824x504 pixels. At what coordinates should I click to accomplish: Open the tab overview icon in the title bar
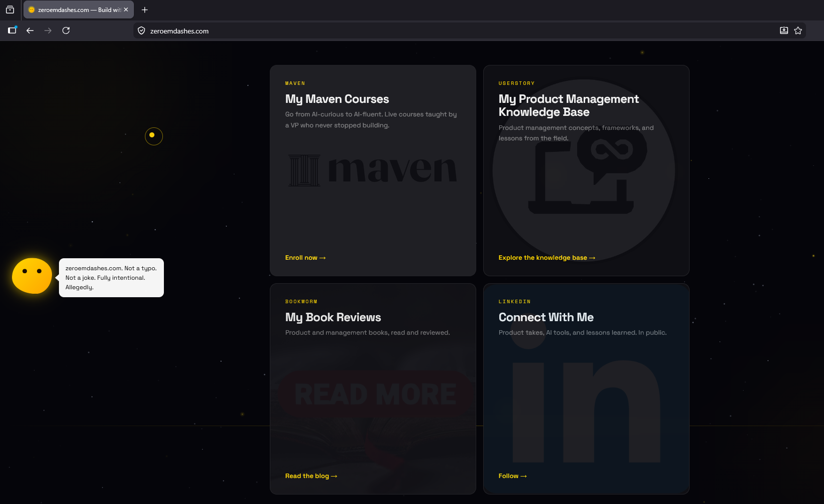10,9
